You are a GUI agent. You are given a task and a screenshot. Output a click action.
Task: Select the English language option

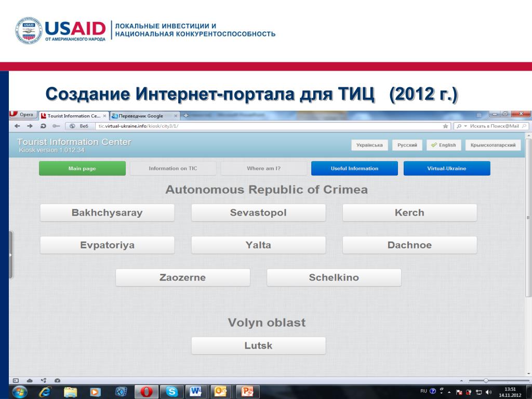pyautogui.click(x=443, y=145)
